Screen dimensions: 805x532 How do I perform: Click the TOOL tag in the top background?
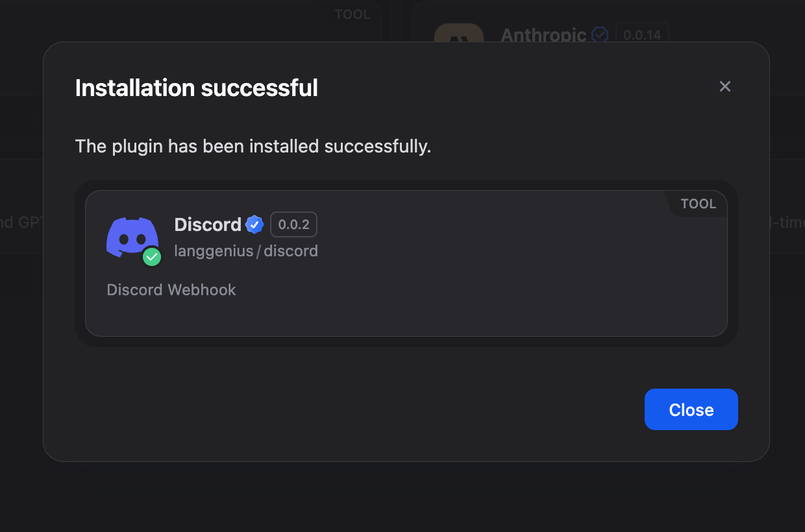pyautogui.click(x=351, y=14)
